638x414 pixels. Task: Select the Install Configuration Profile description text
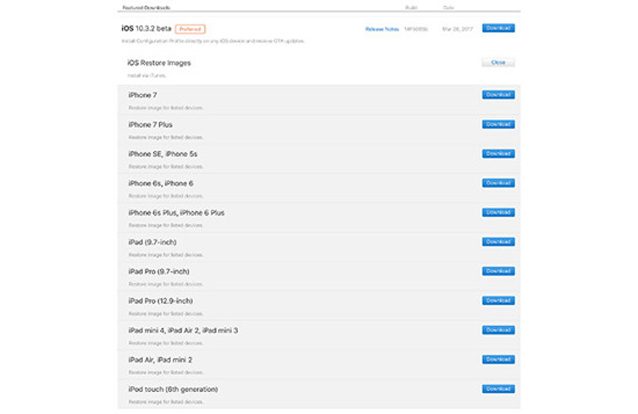pyautogui.click(x=213, y=41)
